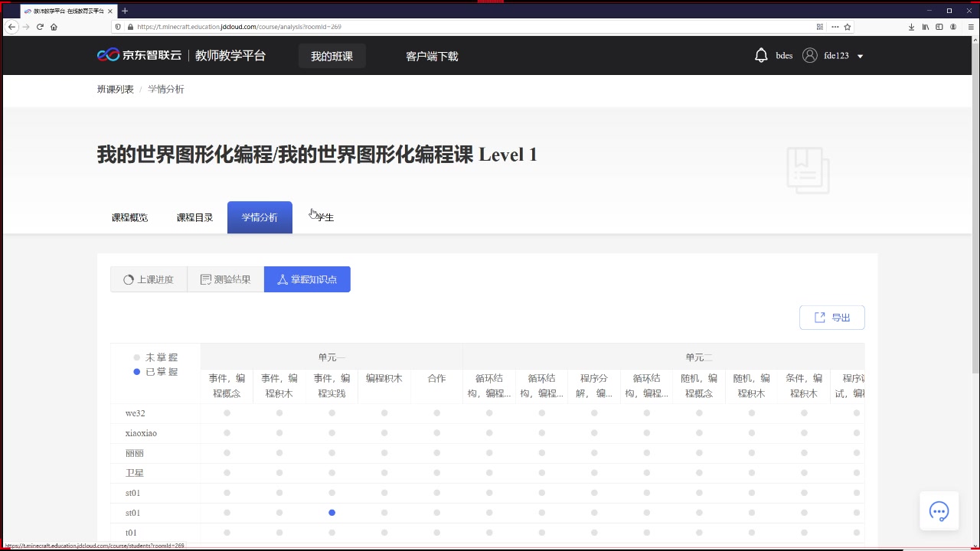980x551 pixels.
Task: Select the 我的班课 nav item
Action: (332, 56)
